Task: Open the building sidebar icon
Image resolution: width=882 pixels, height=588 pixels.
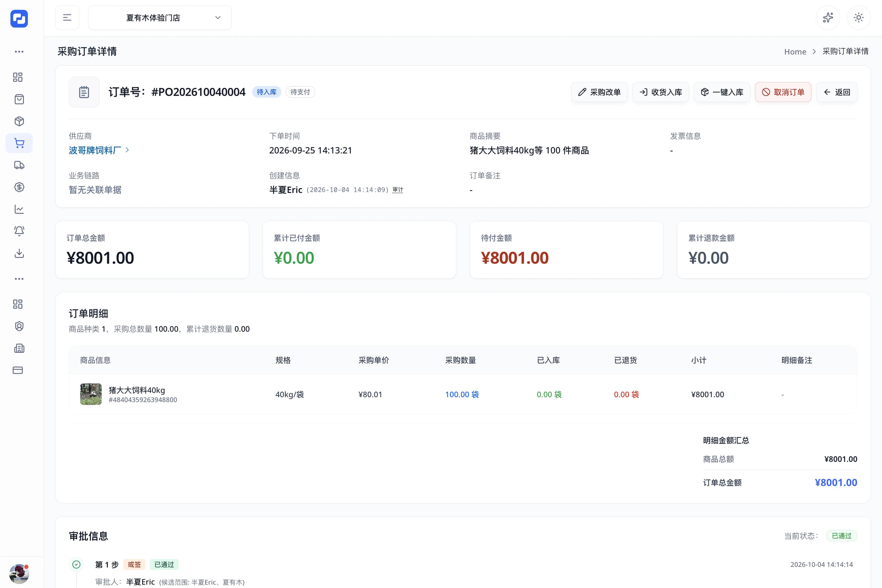Action: (19, 349)
